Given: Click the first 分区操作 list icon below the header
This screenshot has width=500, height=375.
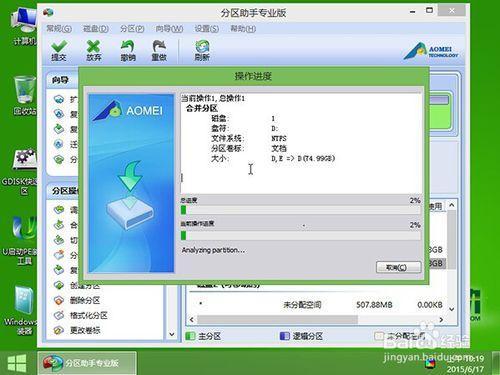Looking at the screenshot, I should [x=59, y=210].
